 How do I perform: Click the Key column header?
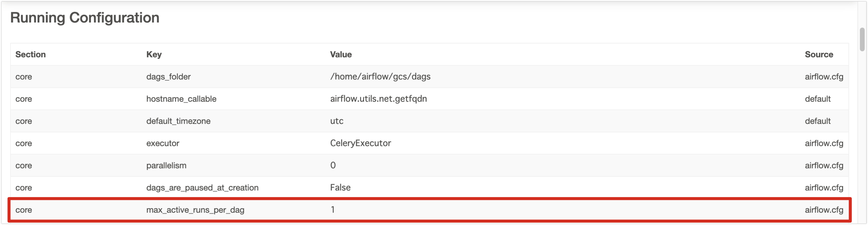click(154, 54)
